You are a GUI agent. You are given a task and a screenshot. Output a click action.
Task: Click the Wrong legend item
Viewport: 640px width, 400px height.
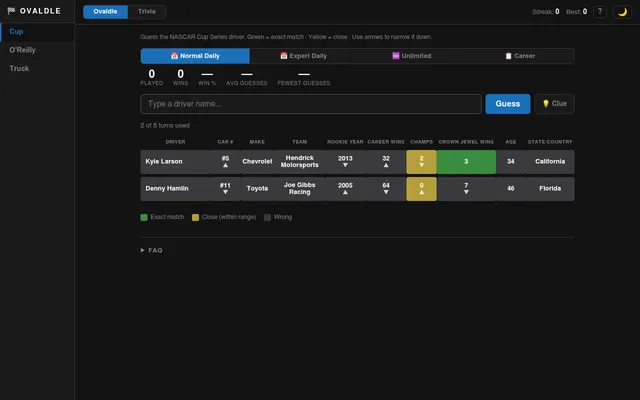pos(278,217)
